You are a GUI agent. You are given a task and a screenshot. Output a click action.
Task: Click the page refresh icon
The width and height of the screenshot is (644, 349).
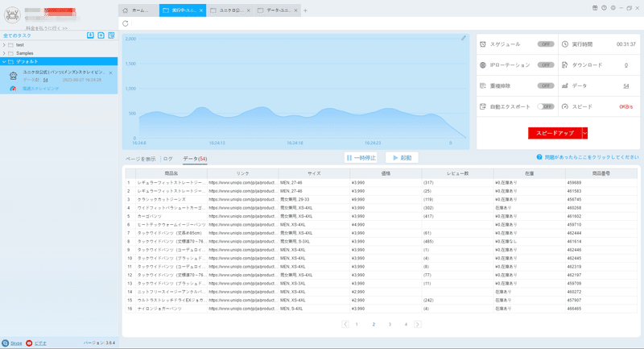[x=126, y=23]
